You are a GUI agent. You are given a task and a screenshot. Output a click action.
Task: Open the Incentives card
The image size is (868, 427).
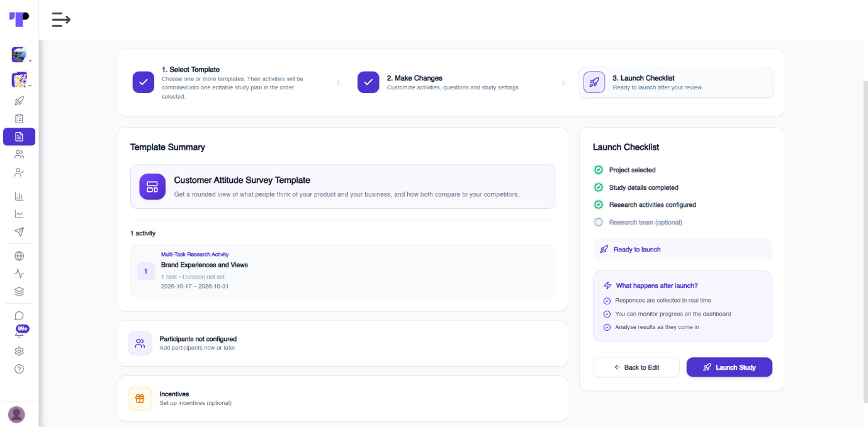[342, 398]
